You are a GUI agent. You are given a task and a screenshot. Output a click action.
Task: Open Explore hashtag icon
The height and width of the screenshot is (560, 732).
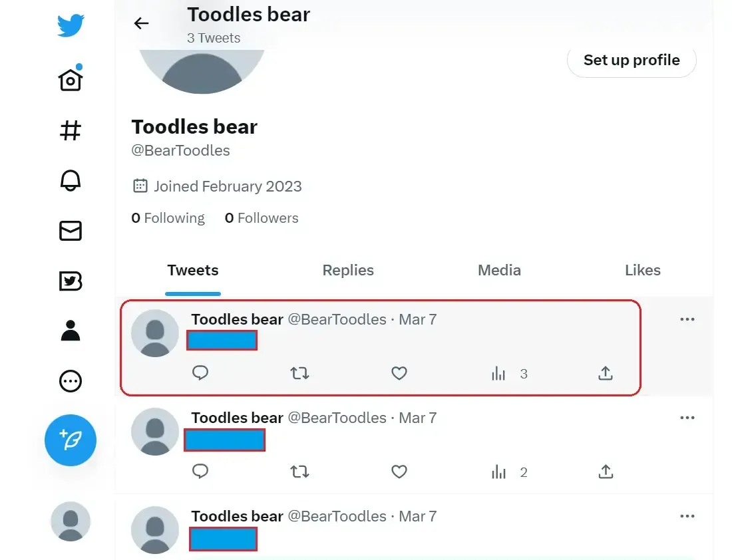[71, 130]
